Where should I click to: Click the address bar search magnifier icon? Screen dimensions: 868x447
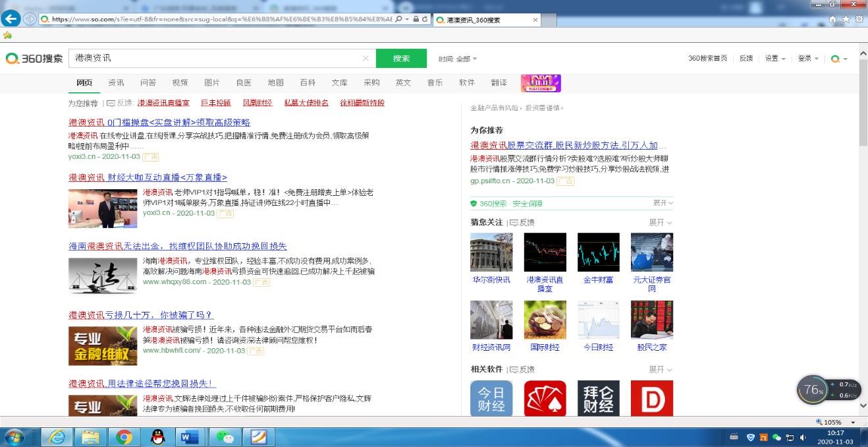point(398,20)
